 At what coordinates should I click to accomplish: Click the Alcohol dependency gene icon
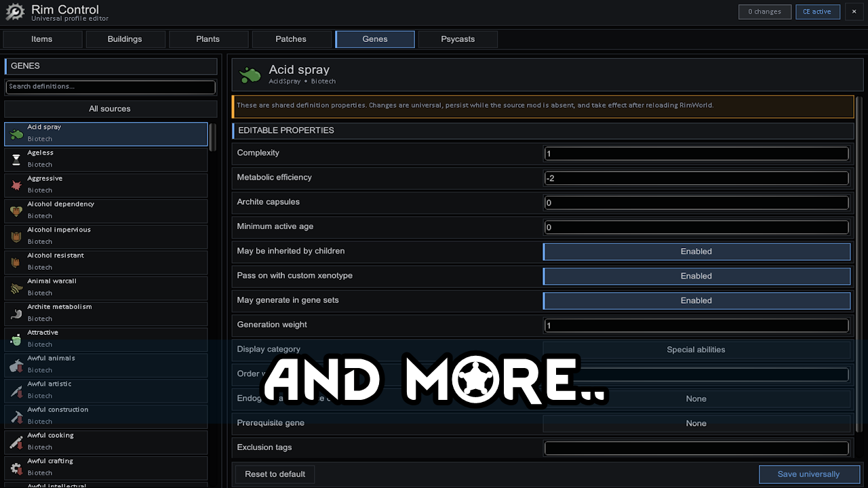(x=16, y=211)
